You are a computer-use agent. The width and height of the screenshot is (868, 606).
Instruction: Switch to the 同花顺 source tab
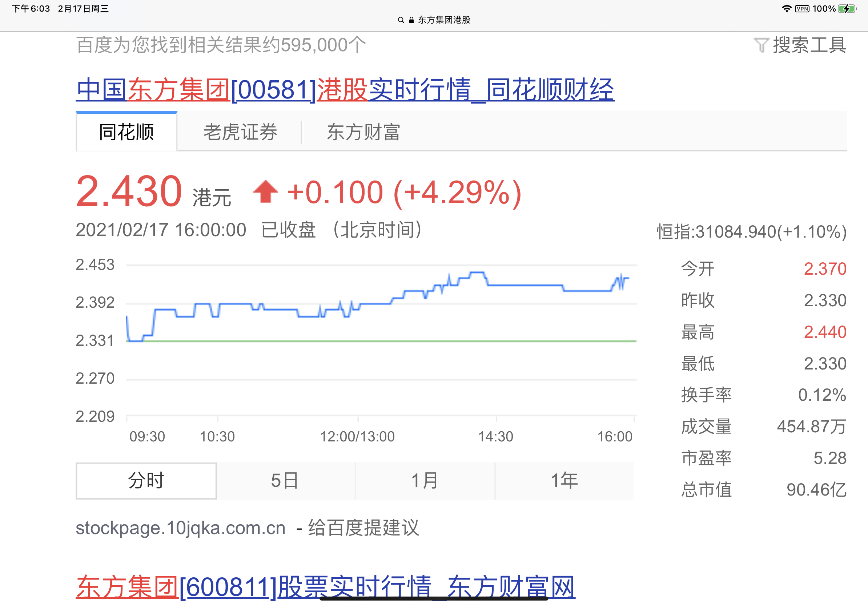pyautogui.click(x=126, y=132)
